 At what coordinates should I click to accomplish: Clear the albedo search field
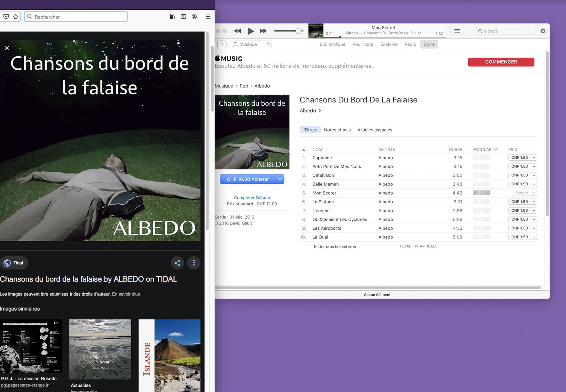pos(543,31)
